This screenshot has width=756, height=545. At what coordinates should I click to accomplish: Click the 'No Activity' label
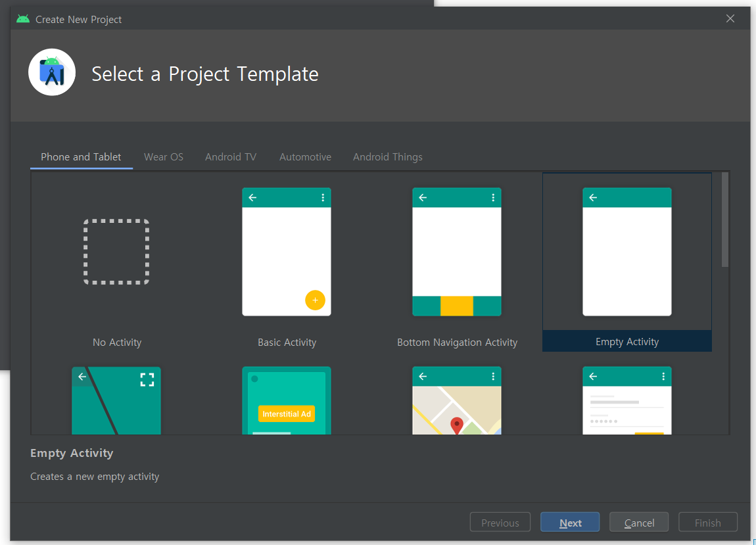tap(117, 343)
